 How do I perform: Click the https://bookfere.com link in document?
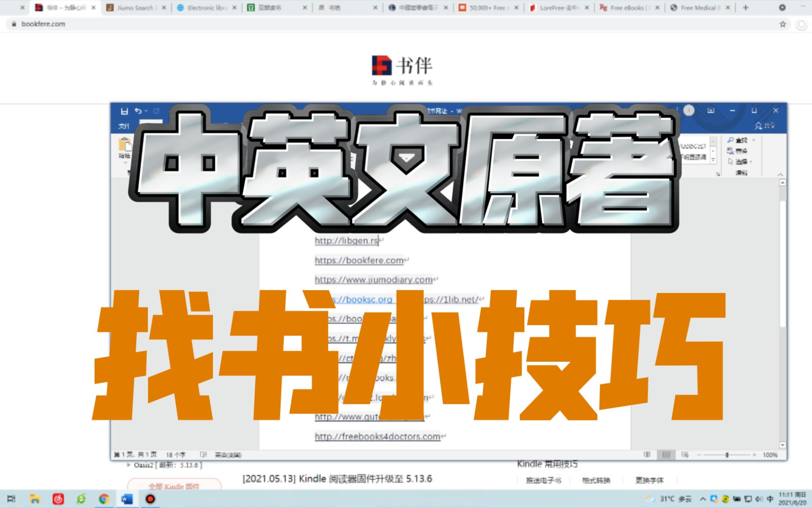pyautogui.click(x=359, y=260)
